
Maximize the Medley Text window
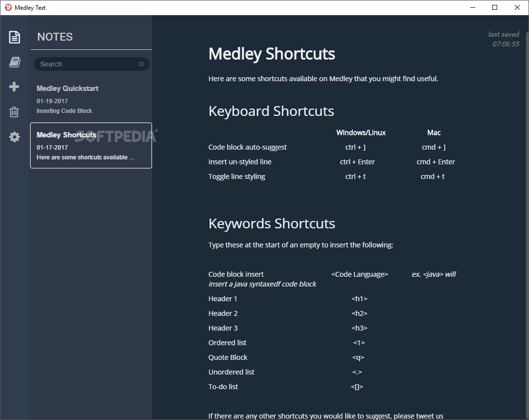[495, 7]
